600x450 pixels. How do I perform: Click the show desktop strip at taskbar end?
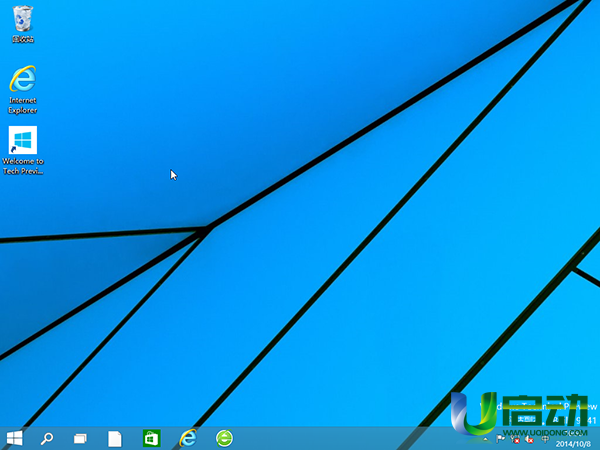(x=598, y=438)
